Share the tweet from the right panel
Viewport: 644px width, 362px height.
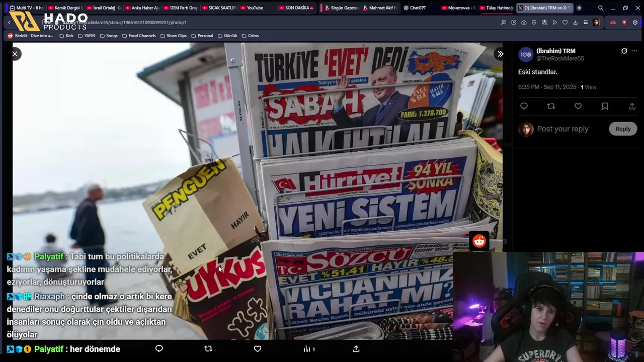[632, 106]
